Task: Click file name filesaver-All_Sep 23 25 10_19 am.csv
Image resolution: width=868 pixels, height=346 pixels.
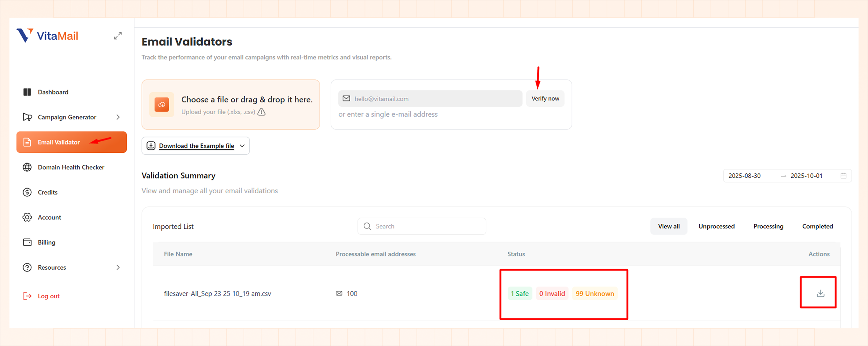Action: pos(218,293)
